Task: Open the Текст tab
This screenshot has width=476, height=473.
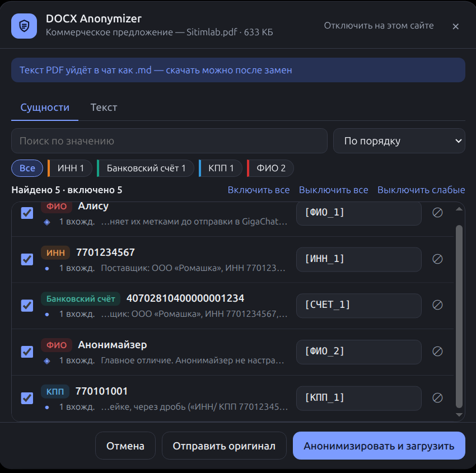Action: (x=104, y=107)
